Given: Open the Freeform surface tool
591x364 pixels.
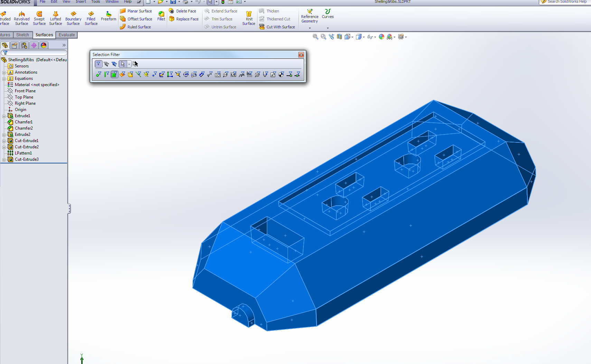Looking at the screenshot, I should click(x=109, y=16).
